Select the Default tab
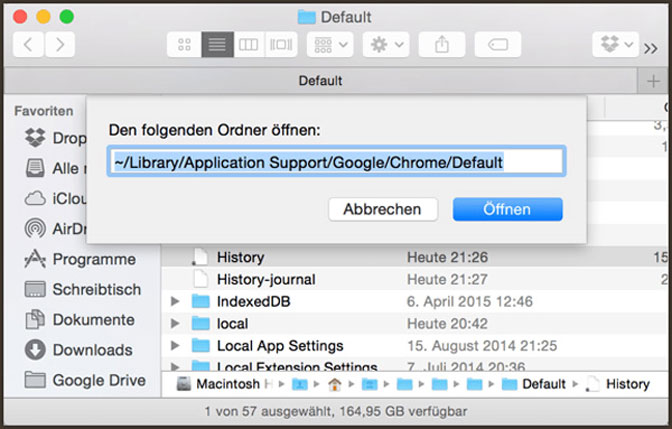 coord(320,81)
